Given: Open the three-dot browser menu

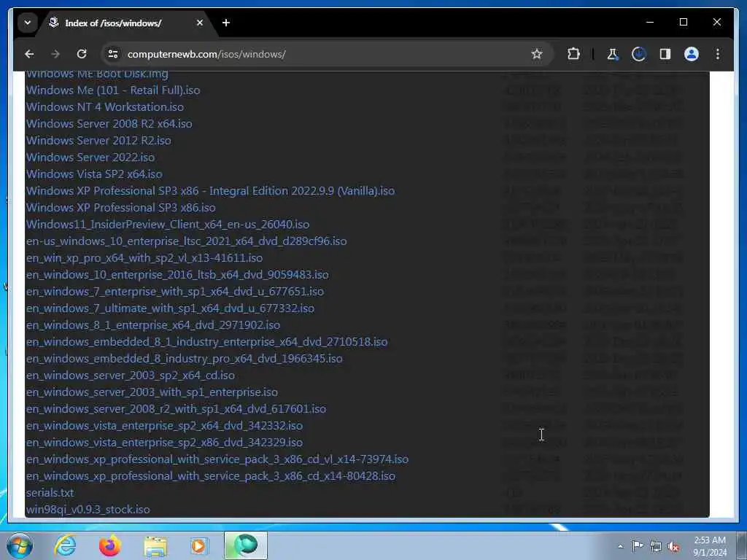Looking at the screenshot, I should click(718, 54).
